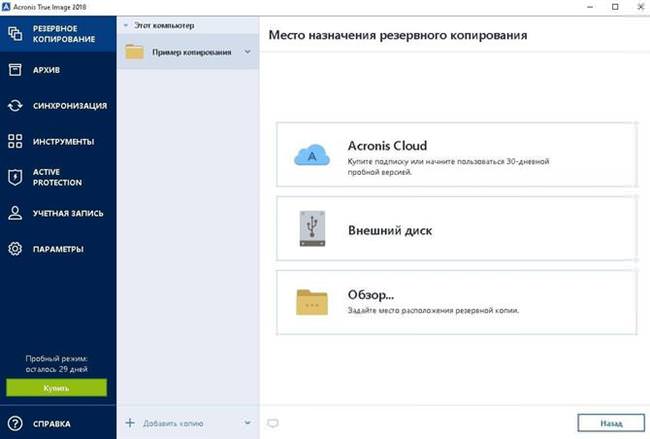Screen dimensions: 650x439
Task: Click the green Купить button
Action: 56,388
